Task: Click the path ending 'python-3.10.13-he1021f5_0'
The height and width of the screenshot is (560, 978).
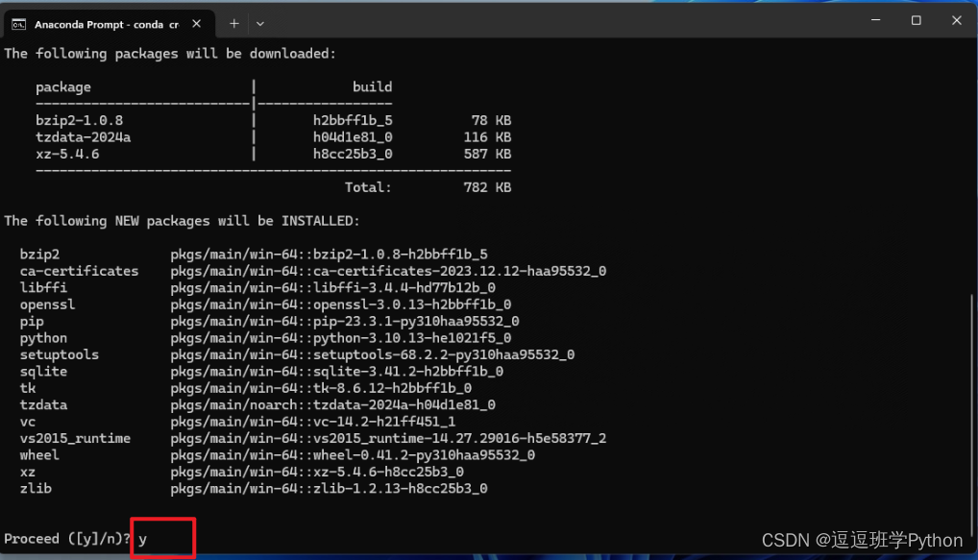Action: coord(340,338)
